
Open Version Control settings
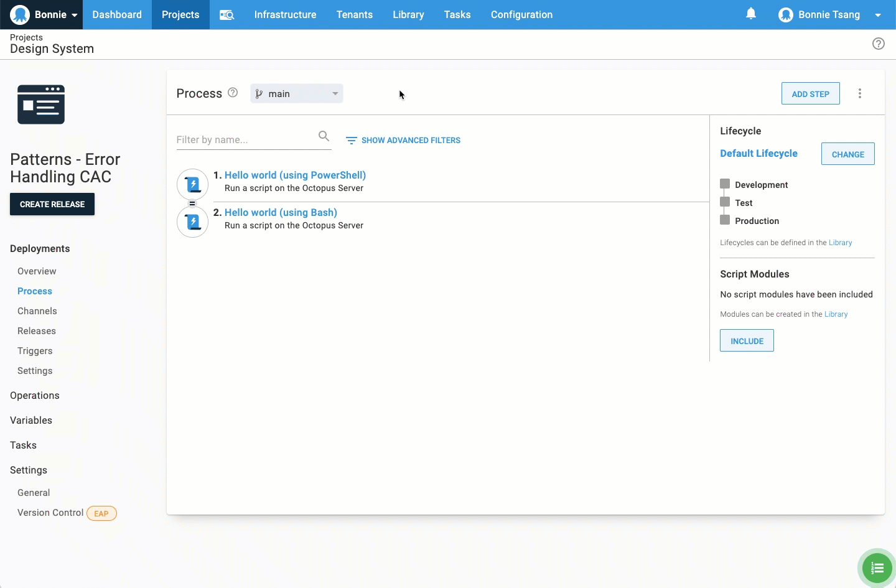[50, 513]
